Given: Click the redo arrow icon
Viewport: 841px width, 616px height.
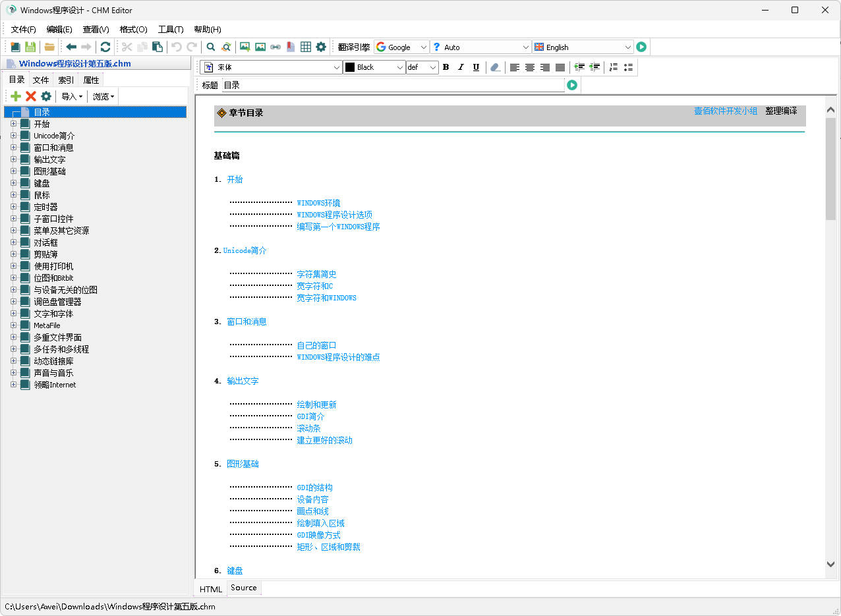Looking at the screenshot, I should pyautogui.click(x=192, y=47).
